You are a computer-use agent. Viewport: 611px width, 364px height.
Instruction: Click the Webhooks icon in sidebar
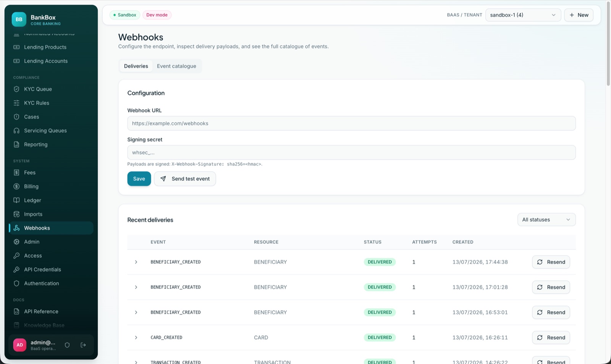[x=16, y=228]
